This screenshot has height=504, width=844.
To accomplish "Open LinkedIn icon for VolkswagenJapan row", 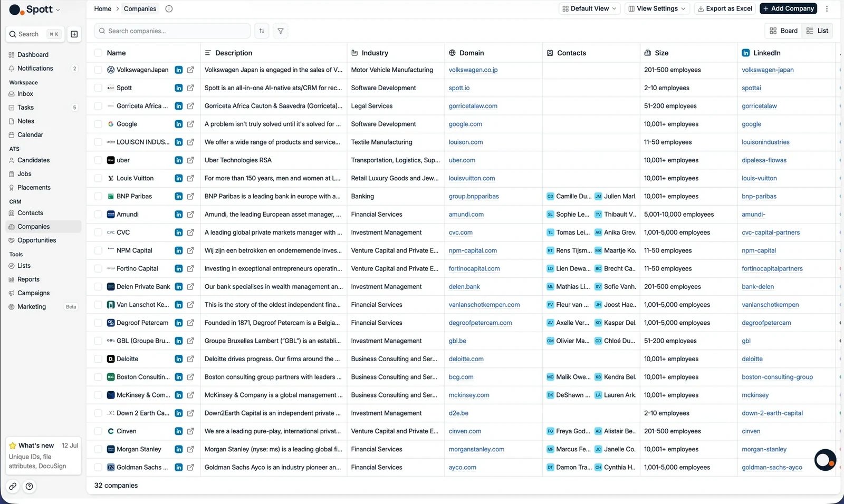I will 179,70.
